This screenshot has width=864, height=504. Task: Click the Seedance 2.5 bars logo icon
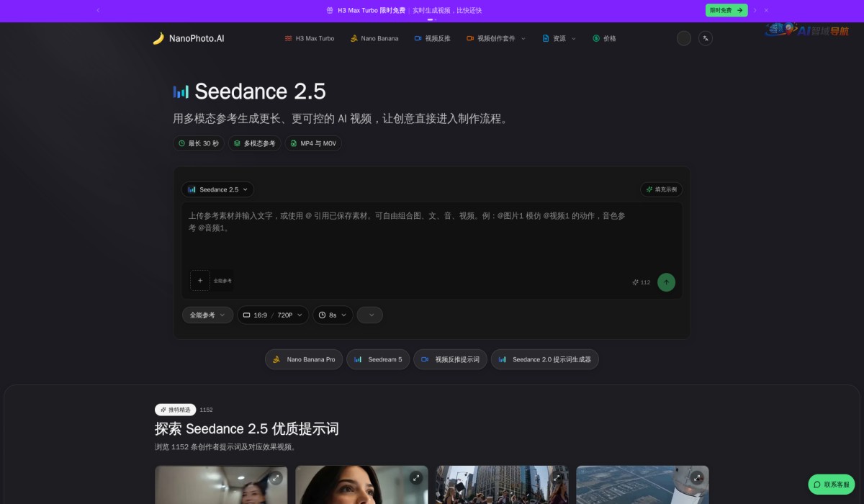pyautogui.click(x=181, y=91)
